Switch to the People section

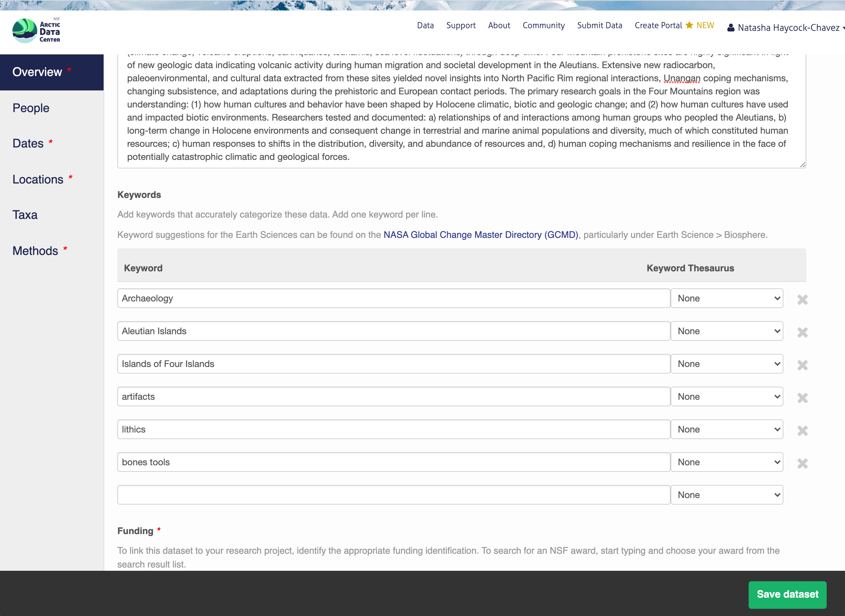[x=31, y=108]
